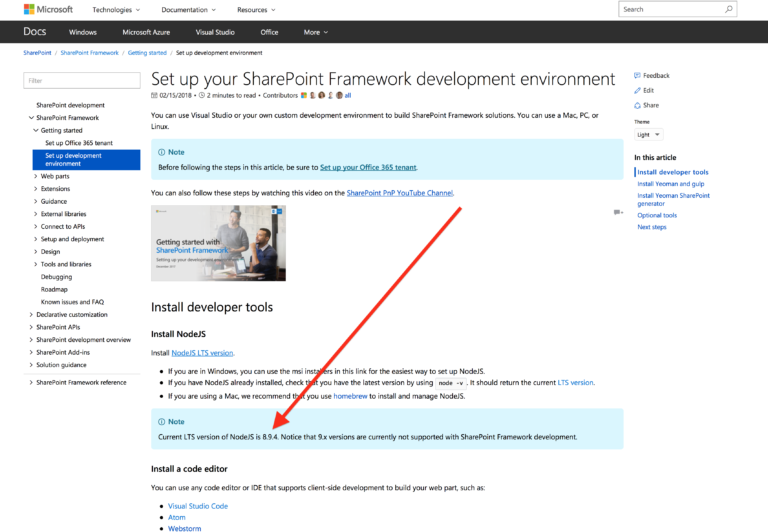Open the Set up your Office 365 tenant link
Viewport: 768px width, 532px height.
point(368,167)
